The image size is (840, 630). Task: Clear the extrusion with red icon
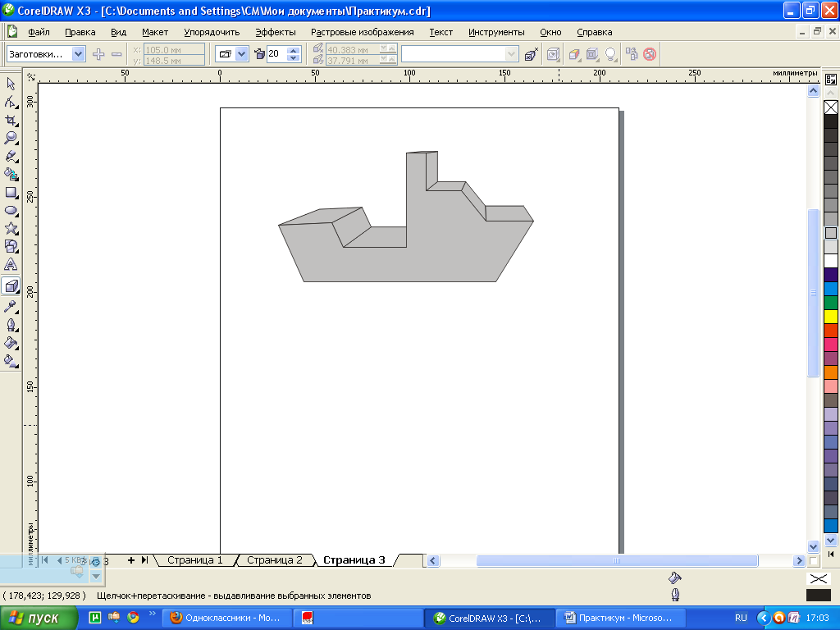point(650,54)
